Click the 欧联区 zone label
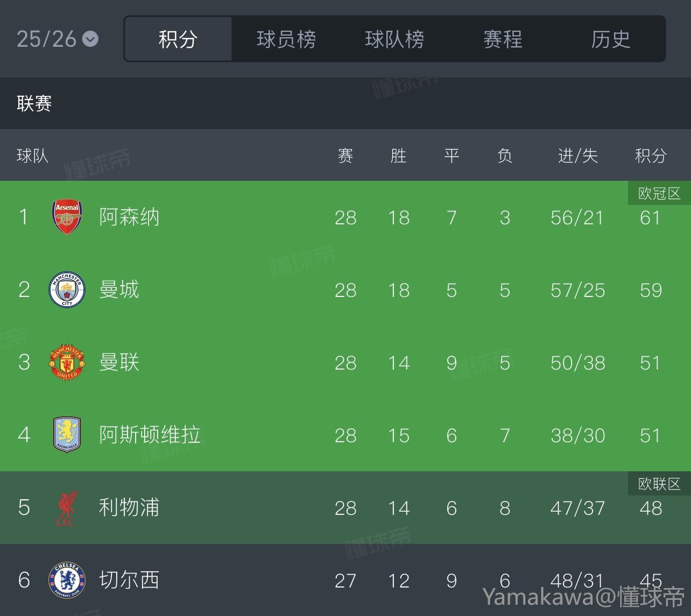This screenshot has width=691, height=616. coord(659,484)
